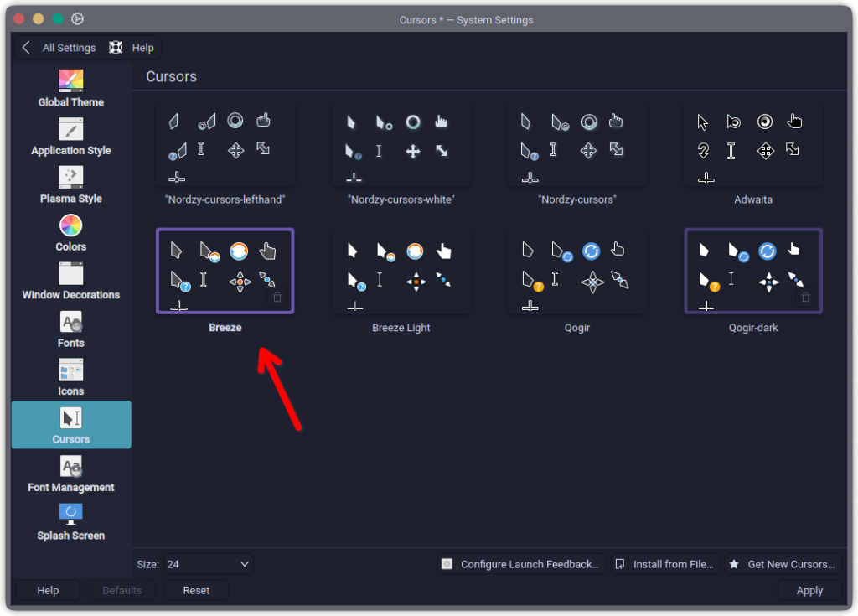Select the Breeze cursor theme thumbnail

coord(225,271)
